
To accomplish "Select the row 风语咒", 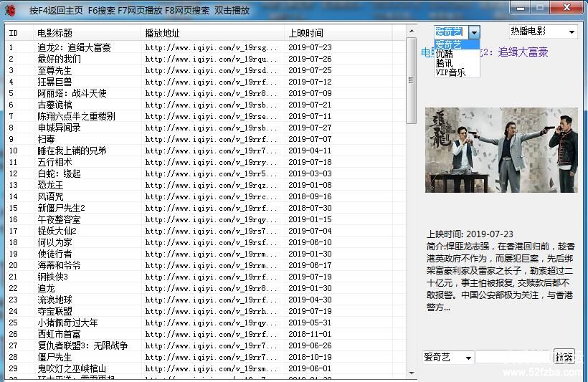I will (206, 196).
